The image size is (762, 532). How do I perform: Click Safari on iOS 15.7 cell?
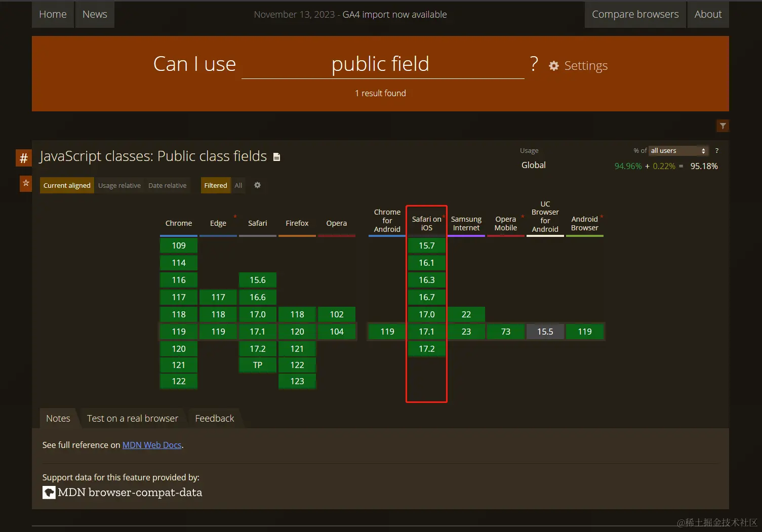pyautogui.click(x=427, y=245)
